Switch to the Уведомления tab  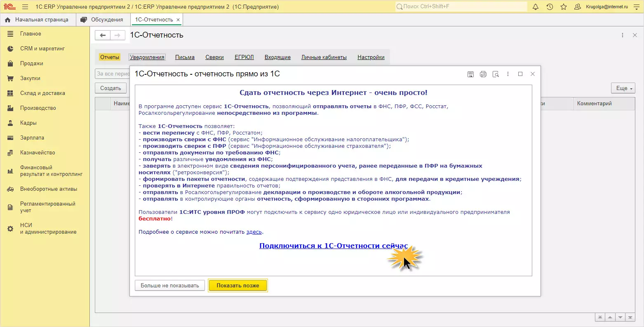[x=147, y=57]
